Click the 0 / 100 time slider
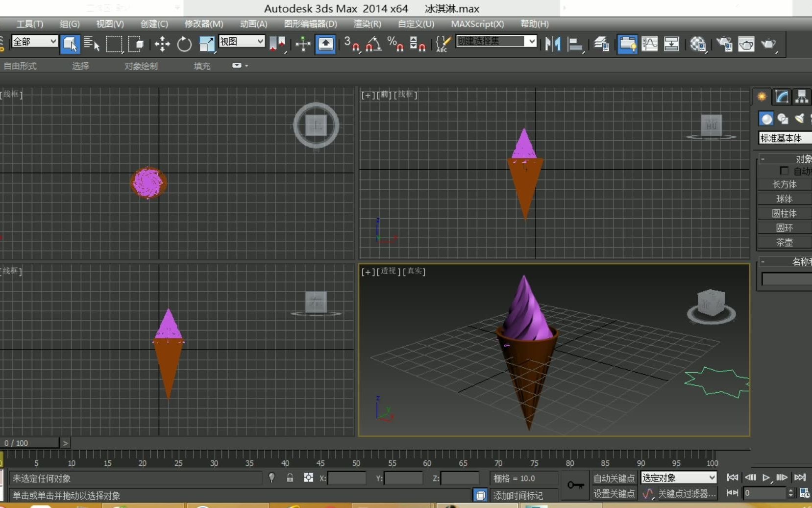The width and height of the screenshot is (812, 508). pos(29,443)
